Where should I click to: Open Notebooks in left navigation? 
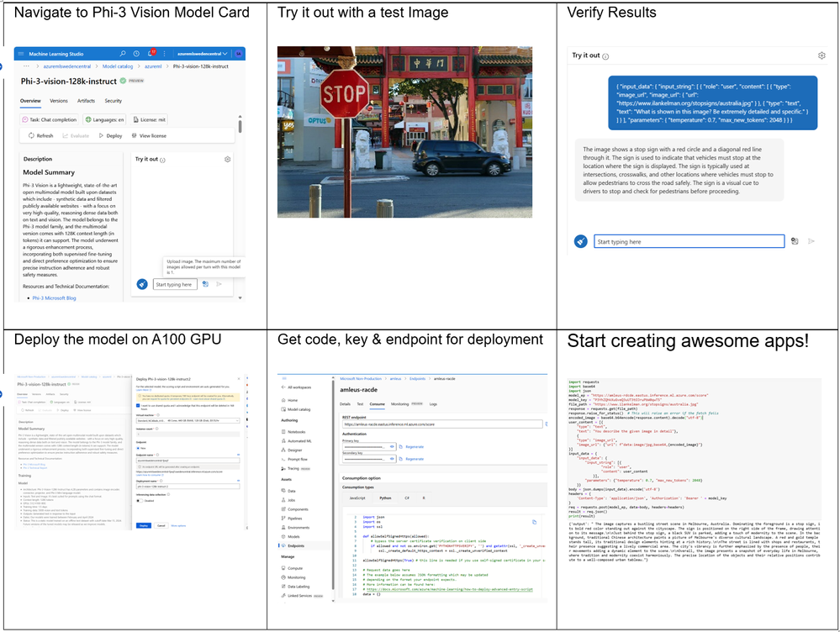[293, 432]
